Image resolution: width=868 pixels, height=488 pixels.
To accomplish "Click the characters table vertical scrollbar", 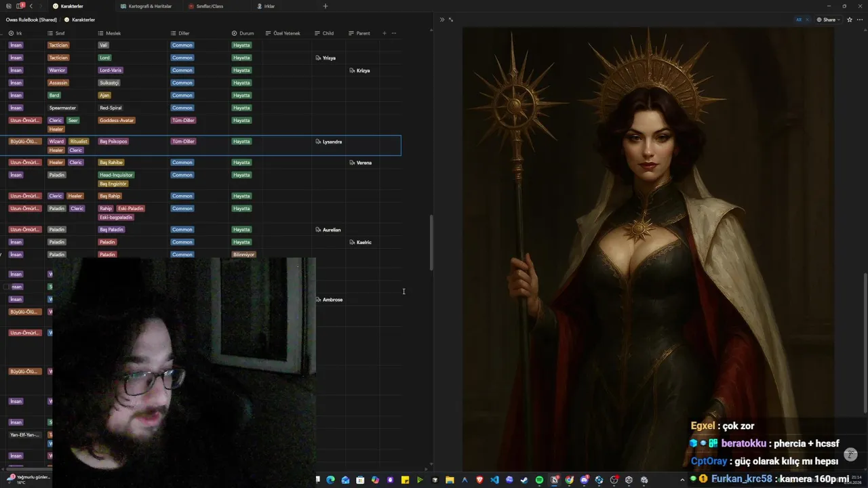I will pyautogui.click(x=431, y=244).
